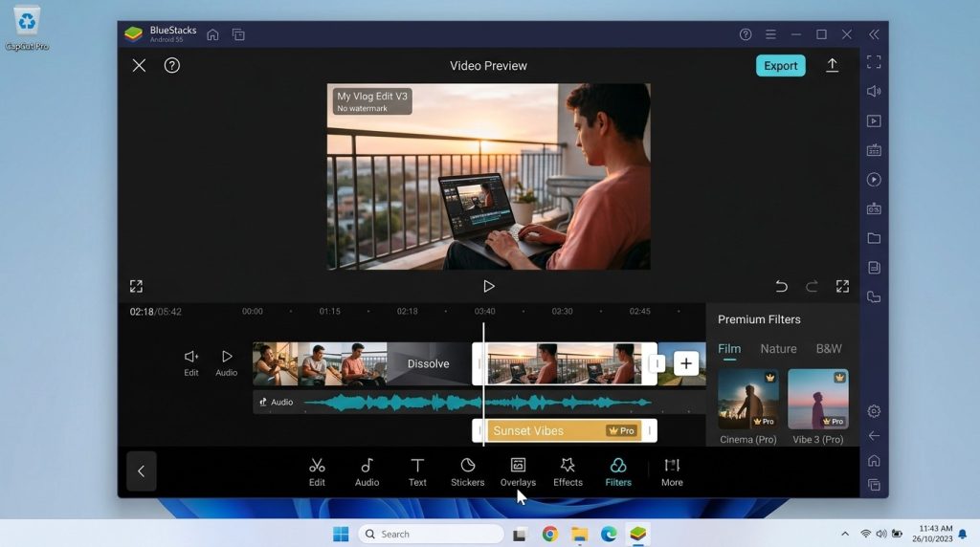Apply the Cinema (Pro) filter thumbnail

(748, 399)
